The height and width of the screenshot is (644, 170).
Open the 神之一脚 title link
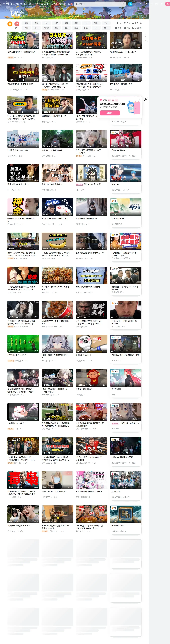(x=115, y=184)
